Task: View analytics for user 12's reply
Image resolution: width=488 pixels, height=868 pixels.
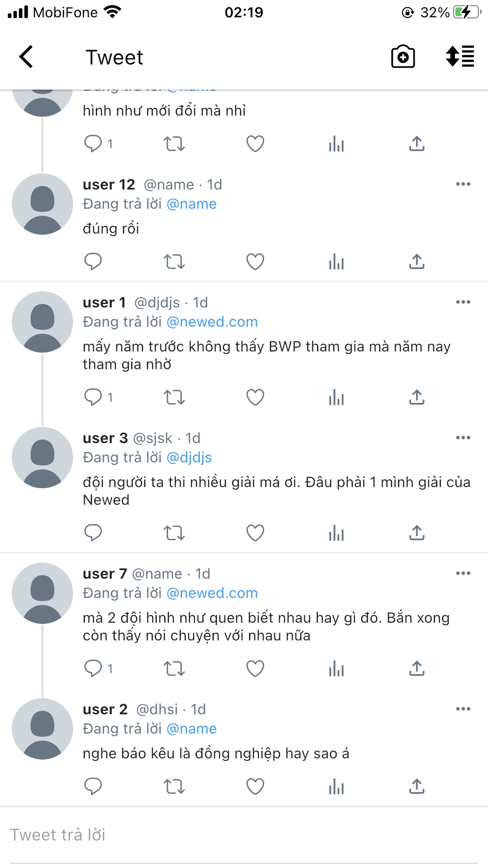Action: click(x=336, y=261)
